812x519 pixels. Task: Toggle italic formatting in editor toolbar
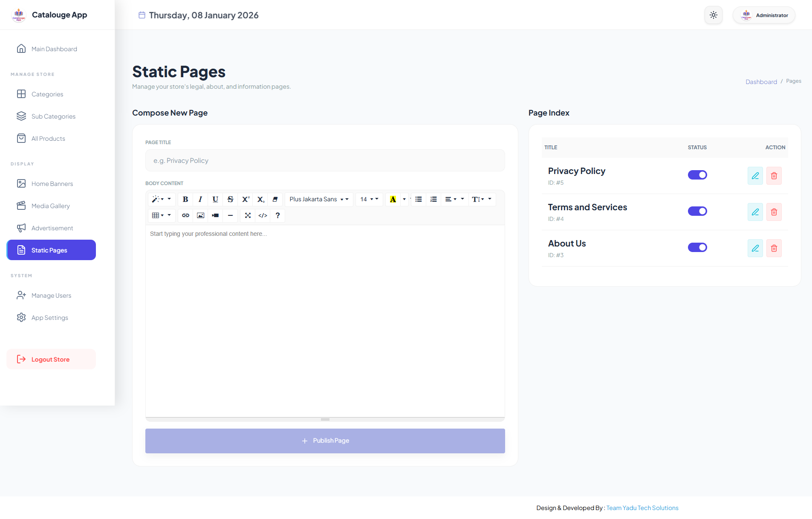click(200, 199)
